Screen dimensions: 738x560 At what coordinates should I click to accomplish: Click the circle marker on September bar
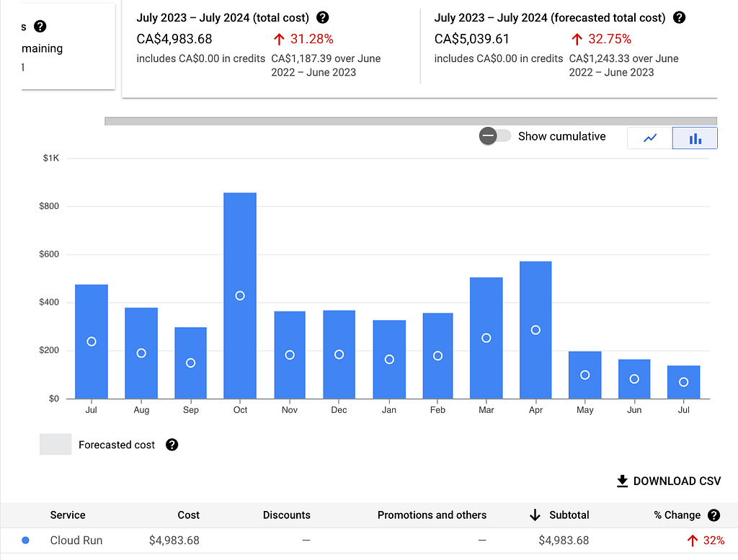(x=190, y=363)
